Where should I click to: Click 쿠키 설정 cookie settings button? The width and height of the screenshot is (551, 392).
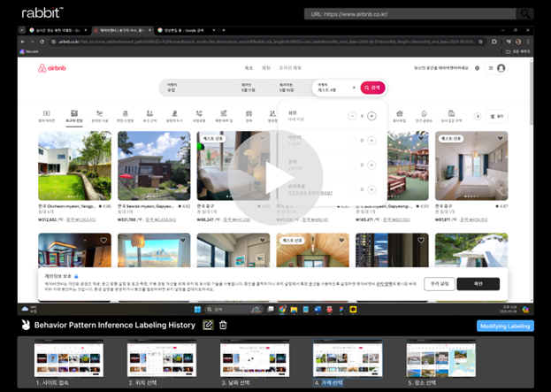(440, 284)
